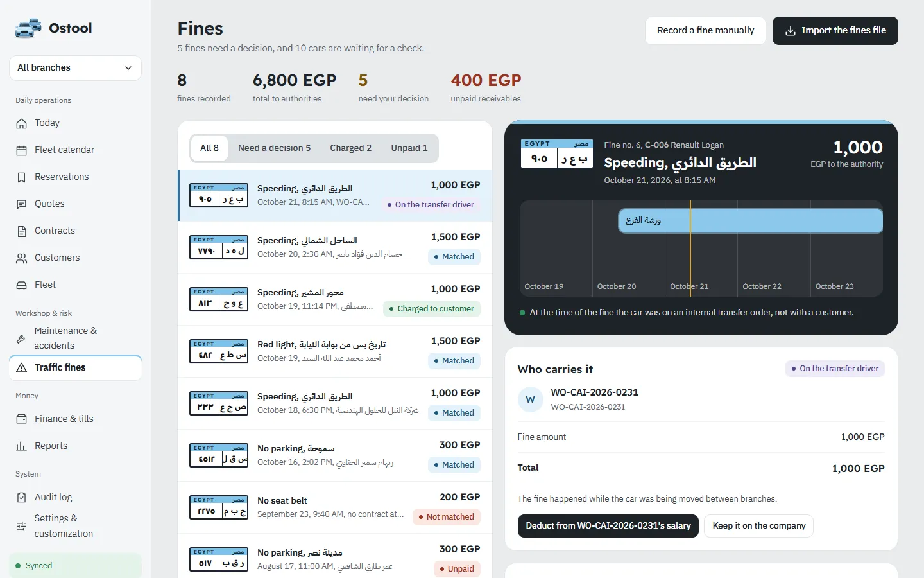Image resolution: width=924 pixels, height=578 pixels.
Task: Click Import the fines file button
Action: [835, 31]
